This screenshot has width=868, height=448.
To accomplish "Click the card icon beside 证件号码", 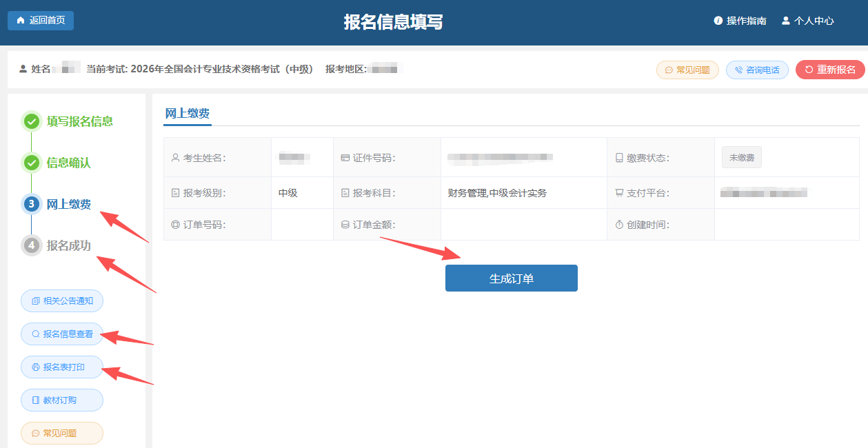I will point(345,158).
